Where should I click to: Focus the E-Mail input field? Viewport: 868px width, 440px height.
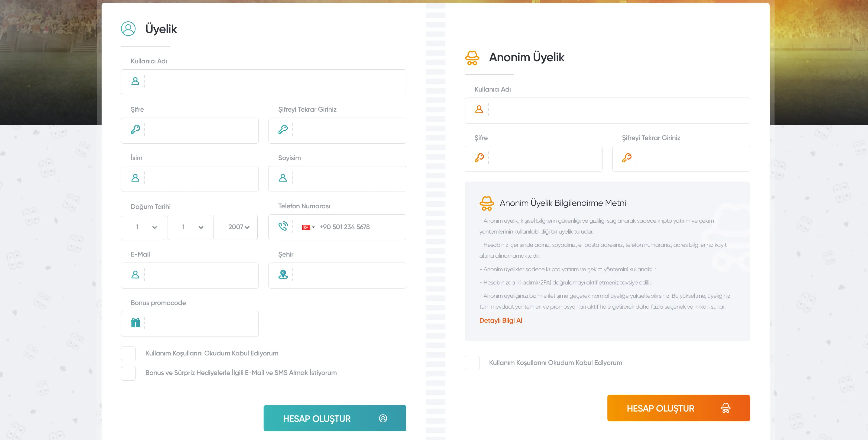[201, 276]
